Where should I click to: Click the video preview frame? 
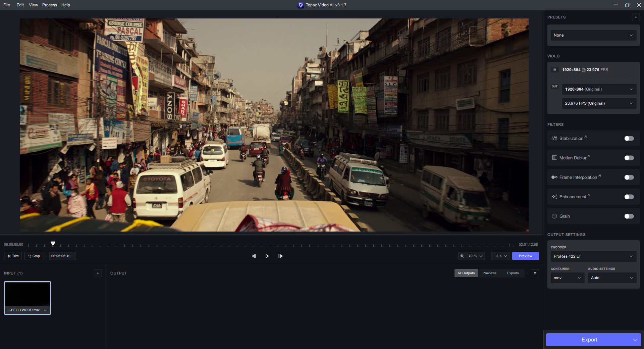pos(274,125)
